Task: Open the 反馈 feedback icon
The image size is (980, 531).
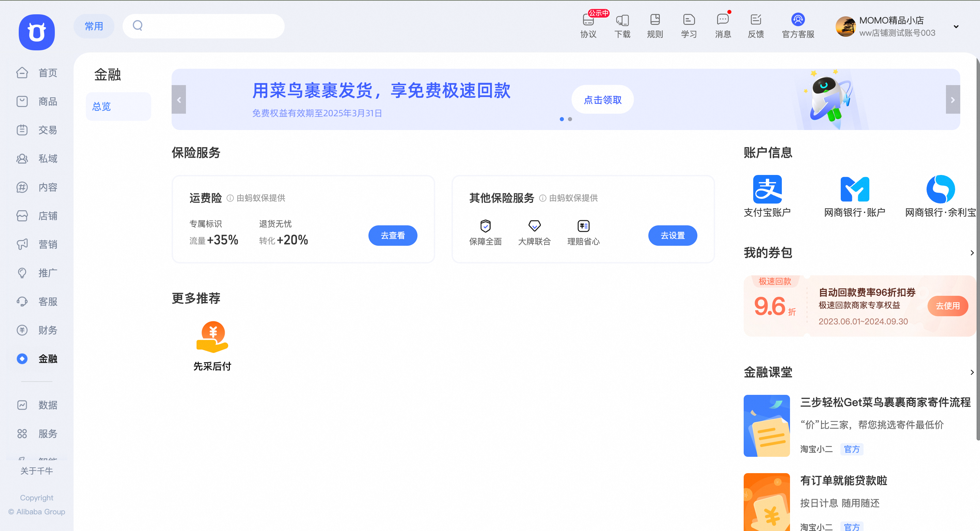Action: pyautogui.click(x=756, y=26)
